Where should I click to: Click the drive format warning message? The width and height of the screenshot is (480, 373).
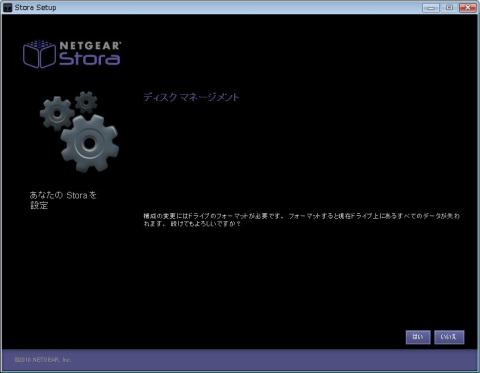(302, 220)
